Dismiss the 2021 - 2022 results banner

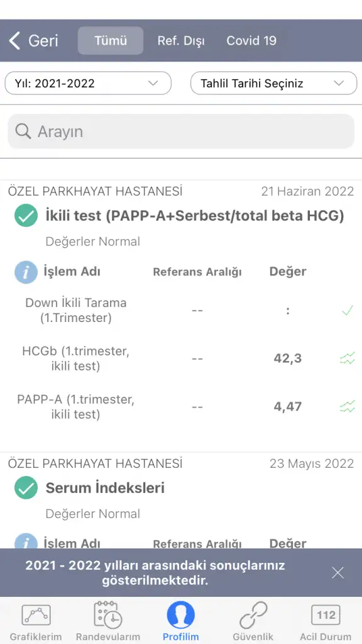(x=337, y=572)
